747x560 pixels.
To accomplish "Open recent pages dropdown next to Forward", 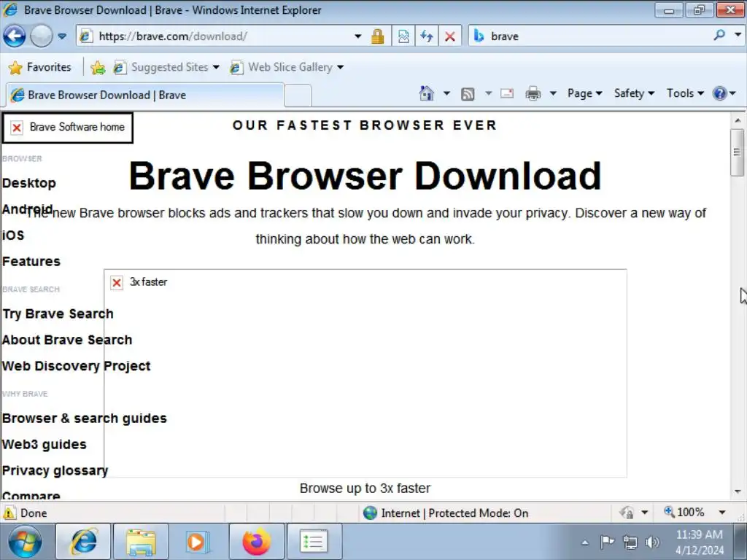I will click(62, 36).
